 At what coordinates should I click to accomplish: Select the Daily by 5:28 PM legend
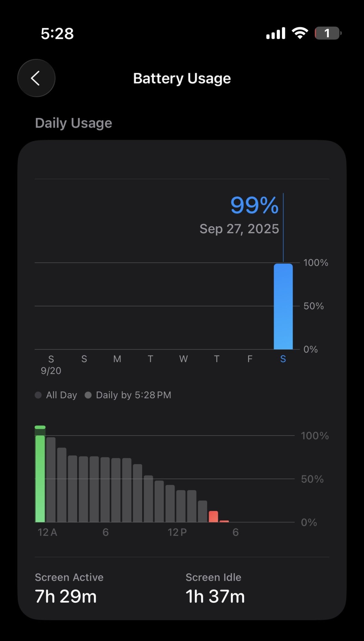pos(128,395)
